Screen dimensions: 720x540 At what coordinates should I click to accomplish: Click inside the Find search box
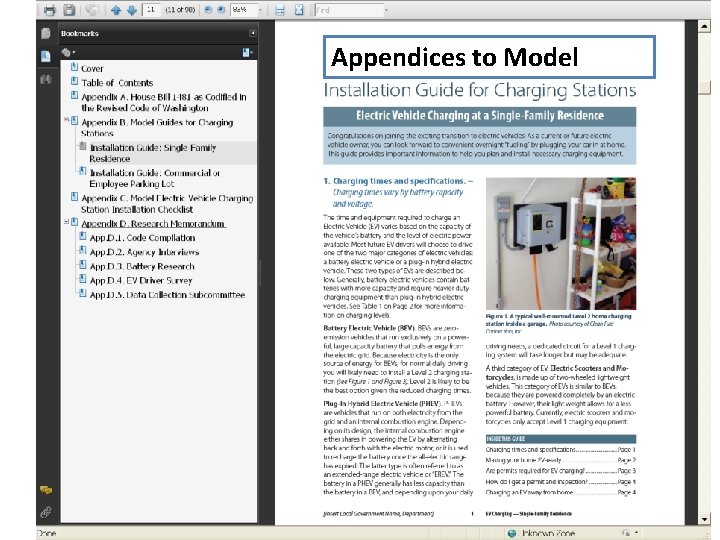[349, 10]
